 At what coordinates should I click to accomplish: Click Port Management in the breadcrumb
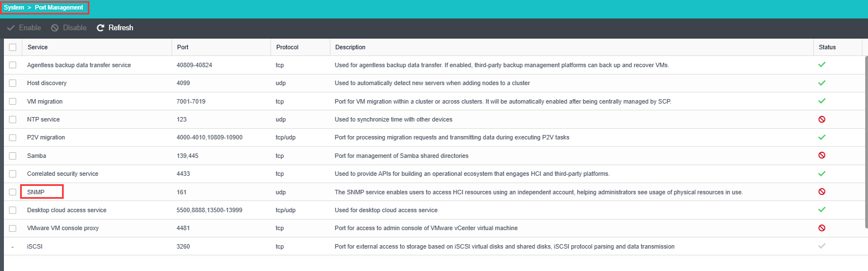[59, 8]
